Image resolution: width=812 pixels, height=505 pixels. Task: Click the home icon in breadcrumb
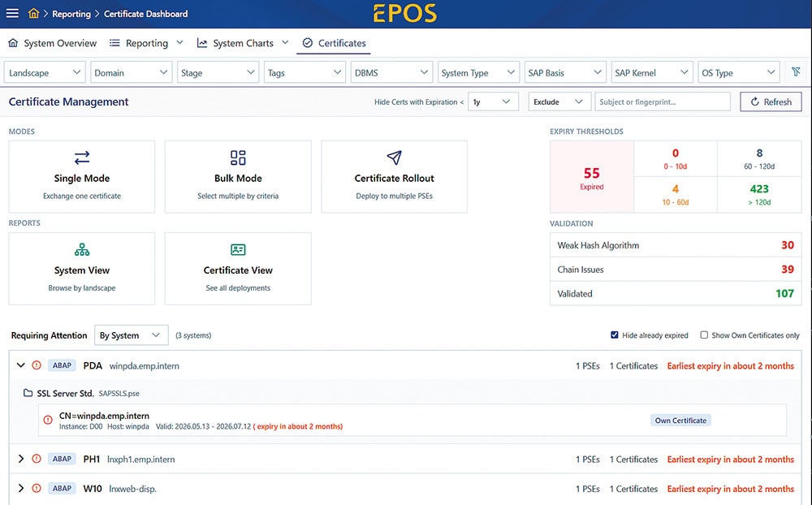pyautogui.click(x=33, y=13)
